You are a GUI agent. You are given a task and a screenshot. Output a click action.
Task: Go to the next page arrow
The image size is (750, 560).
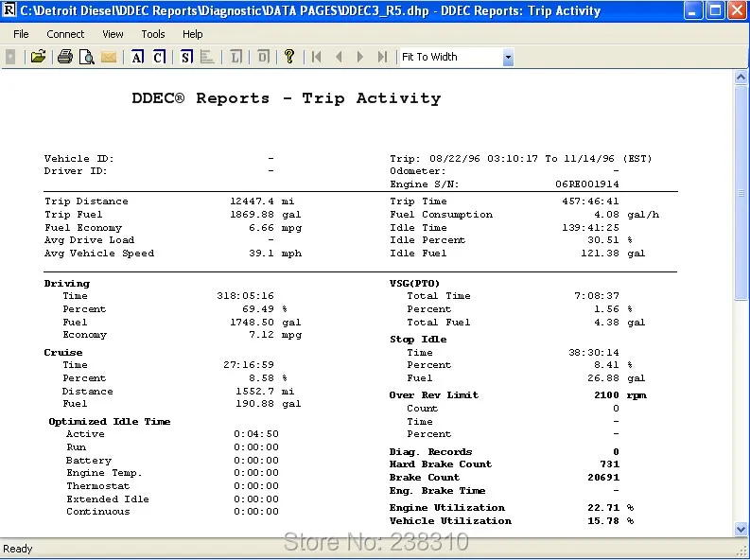[x=360, y=57]
